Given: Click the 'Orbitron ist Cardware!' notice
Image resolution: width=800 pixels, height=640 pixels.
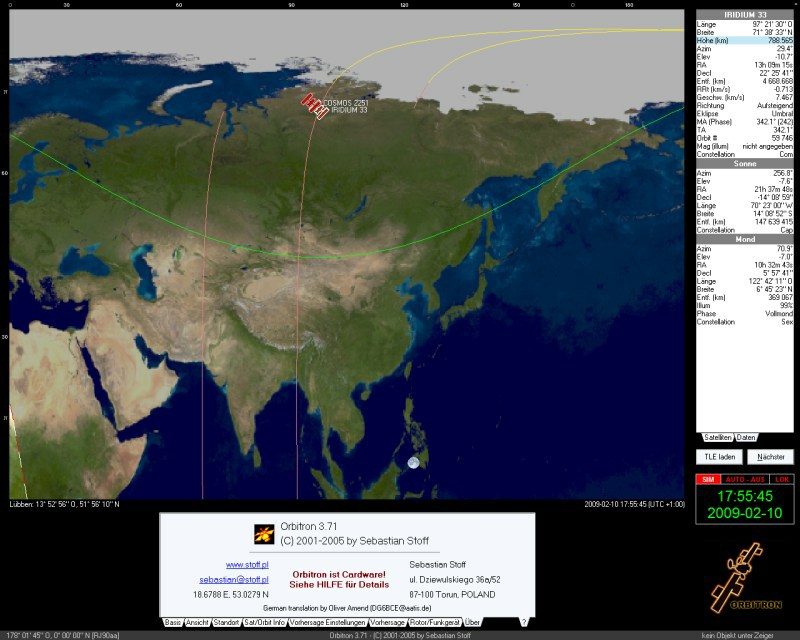Looking at the screenshot, I should 339,575.
